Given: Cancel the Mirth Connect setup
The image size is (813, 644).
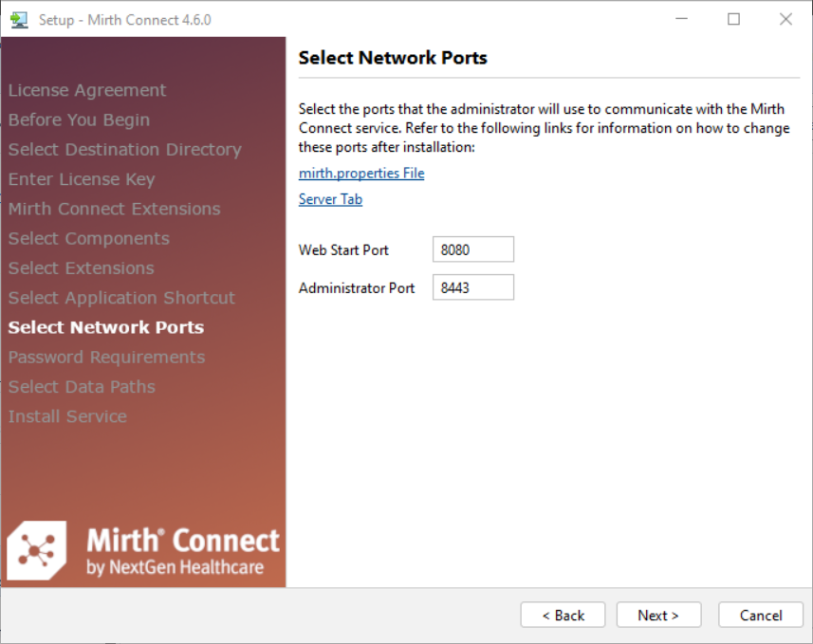Looking at the screenshot, I should pos(761,616).
